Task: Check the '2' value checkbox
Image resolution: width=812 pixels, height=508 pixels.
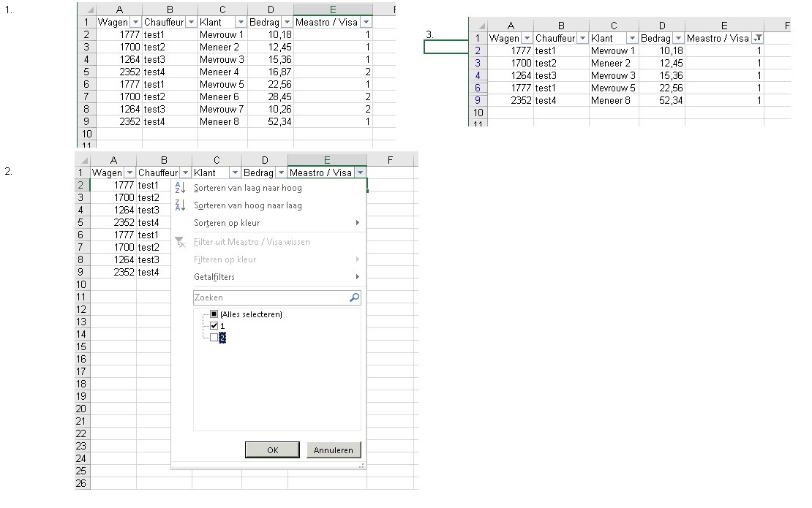Action: tap(214, 338)
